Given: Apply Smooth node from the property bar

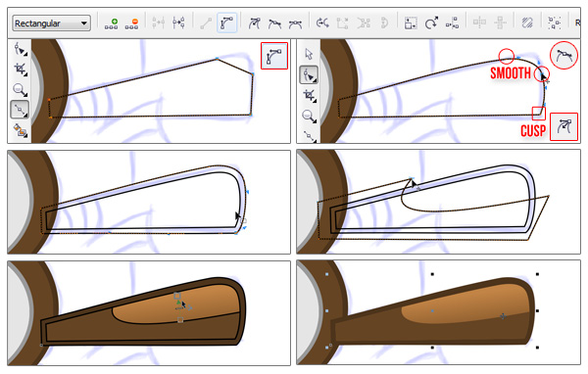Looking at the screenshot, I should (274, 23).
